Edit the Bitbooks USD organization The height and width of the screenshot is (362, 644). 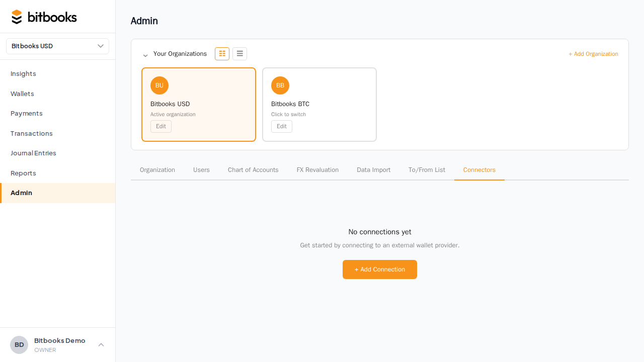161,126
